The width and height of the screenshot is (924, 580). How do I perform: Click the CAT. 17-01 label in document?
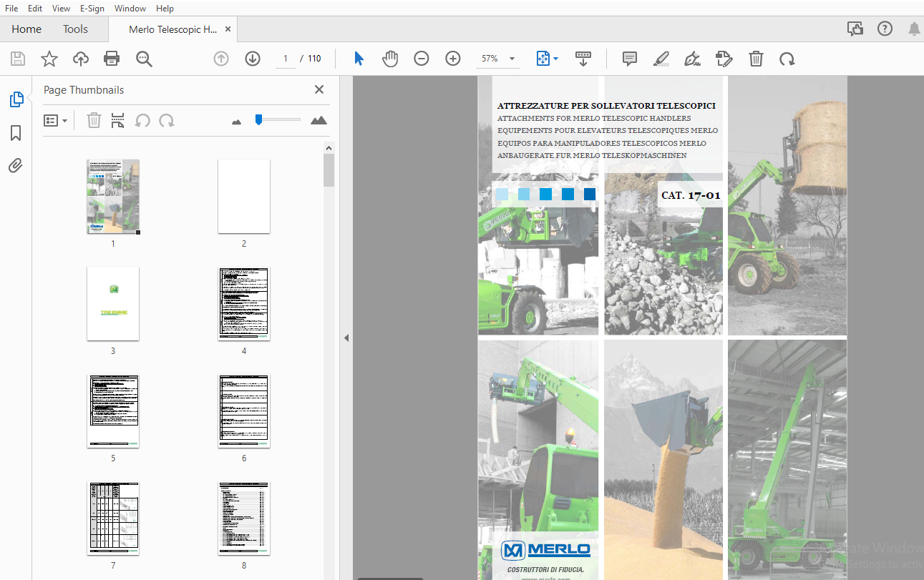click(x=691, y=195)
